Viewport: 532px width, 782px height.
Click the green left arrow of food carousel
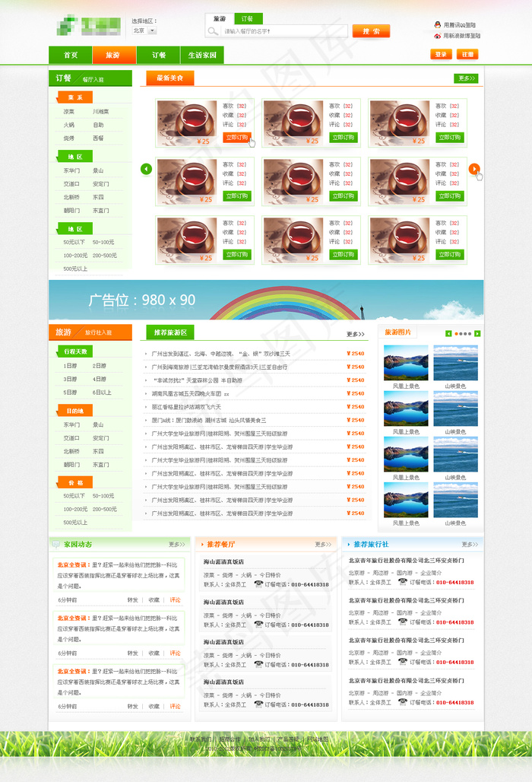pos(147,169)
